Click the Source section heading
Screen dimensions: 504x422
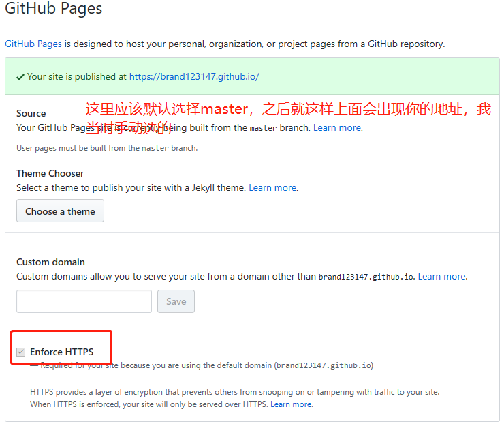[x=31, y=113]
